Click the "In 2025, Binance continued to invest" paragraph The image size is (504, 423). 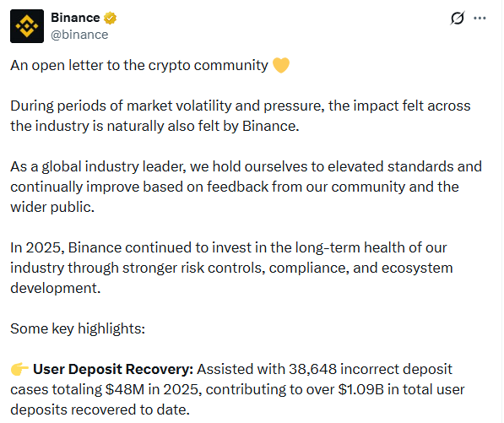coord(232,268)
